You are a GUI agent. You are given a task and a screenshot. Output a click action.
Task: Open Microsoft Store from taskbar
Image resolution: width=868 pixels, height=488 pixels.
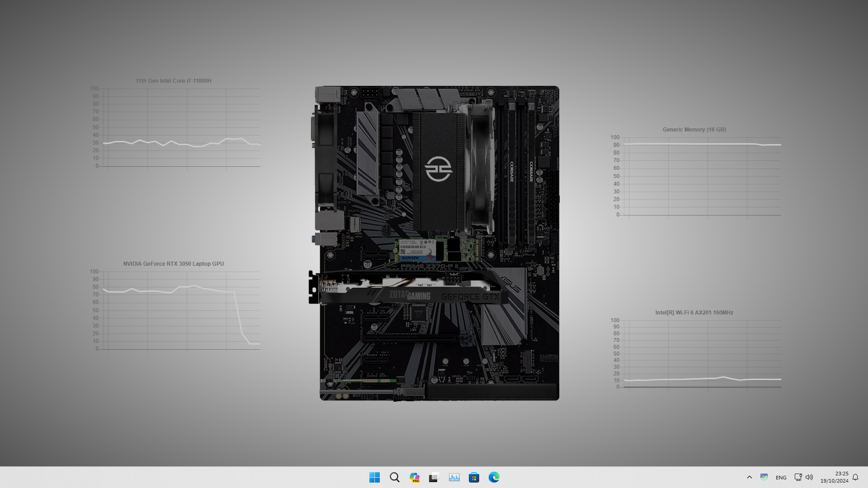474,477
